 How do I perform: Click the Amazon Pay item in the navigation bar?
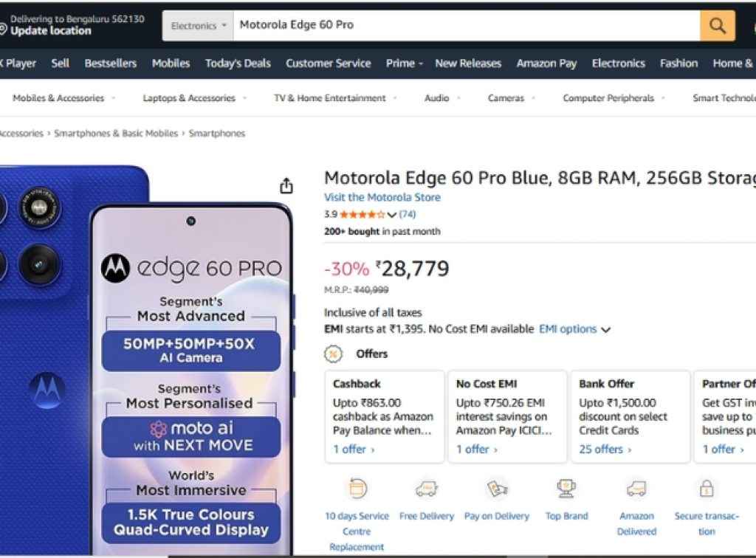click(546, 63)
